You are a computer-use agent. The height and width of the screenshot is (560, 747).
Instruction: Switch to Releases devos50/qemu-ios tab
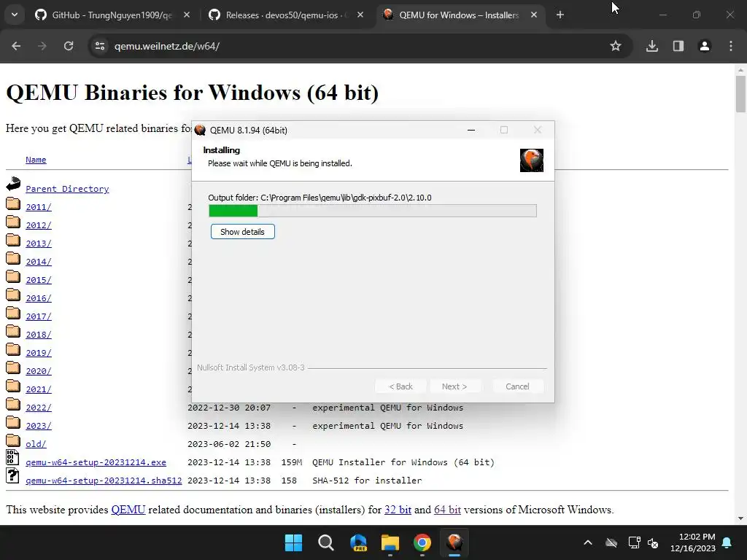[286, 15]
